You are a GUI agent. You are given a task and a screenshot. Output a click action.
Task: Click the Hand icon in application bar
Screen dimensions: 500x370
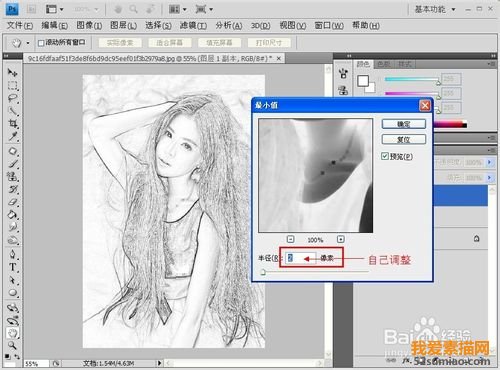(x=118, y=9)
